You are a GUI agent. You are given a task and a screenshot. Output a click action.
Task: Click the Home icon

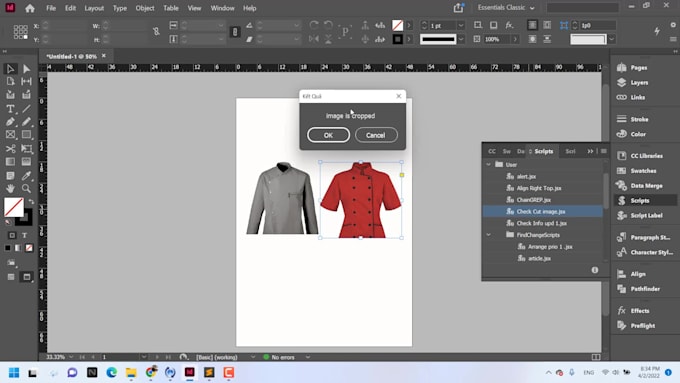pyautogui.click(x=29, y=8)
